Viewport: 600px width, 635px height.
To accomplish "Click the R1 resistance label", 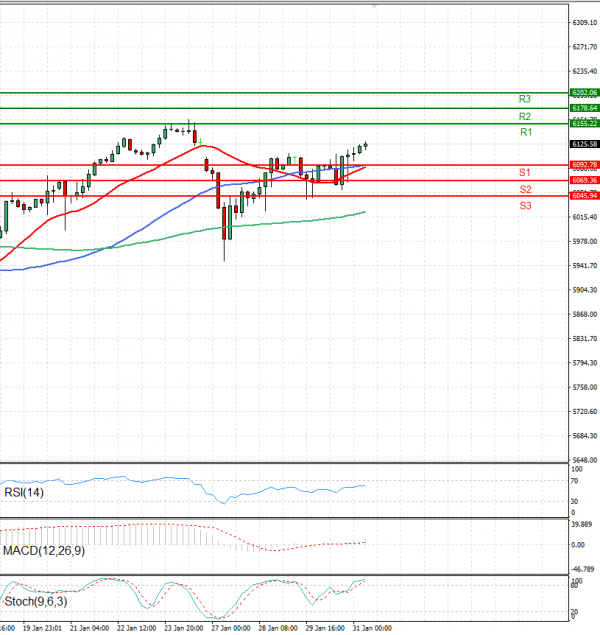I will (x=526, y=132).
